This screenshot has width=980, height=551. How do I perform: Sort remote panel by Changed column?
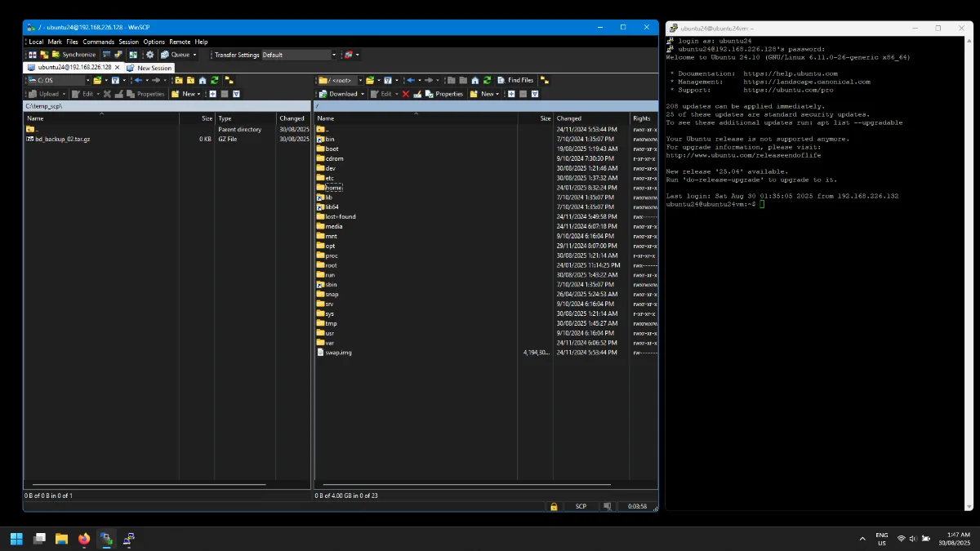pyautogui.click(x=591, y=118)
